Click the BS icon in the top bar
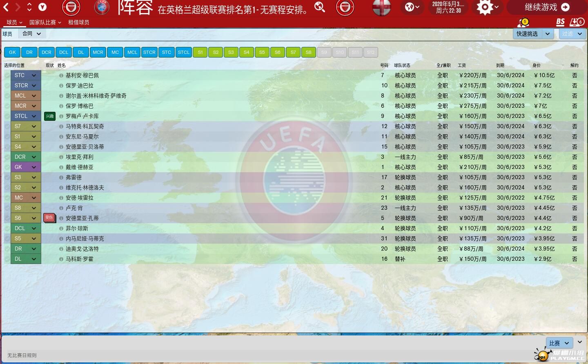The image size is (588, 364). [x=560, y=22]
